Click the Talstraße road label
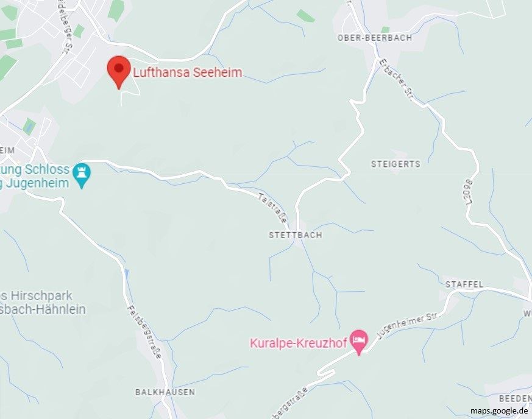 coord(272,208)
